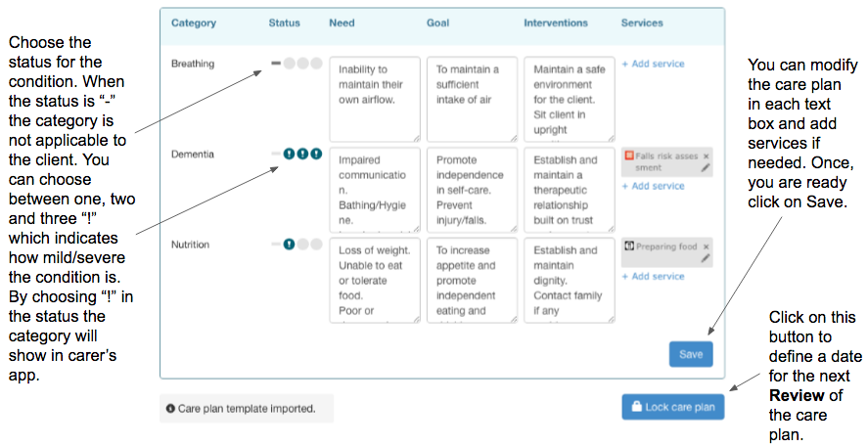Image resolution: width=868 pixels, height=447 pixels.
Task: Set Nutrition status to not applicable dash
Action: coord(277,244)
